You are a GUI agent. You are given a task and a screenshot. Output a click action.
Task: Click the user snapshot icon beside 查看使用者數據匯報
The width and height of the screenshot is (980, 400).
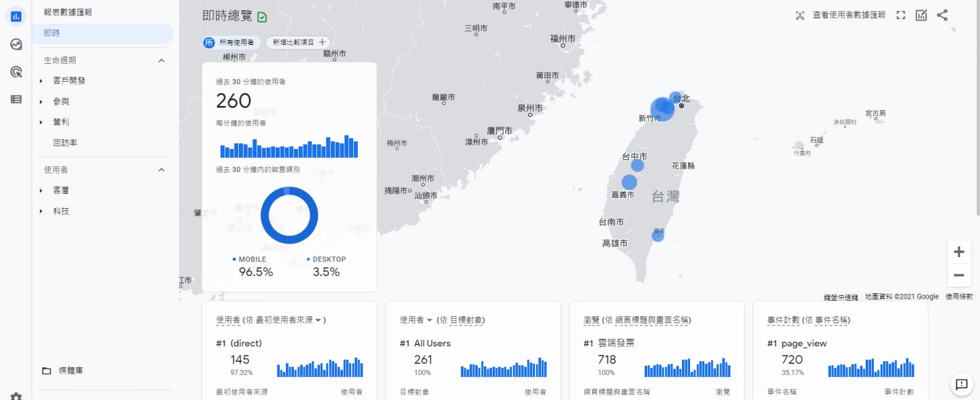800,15
